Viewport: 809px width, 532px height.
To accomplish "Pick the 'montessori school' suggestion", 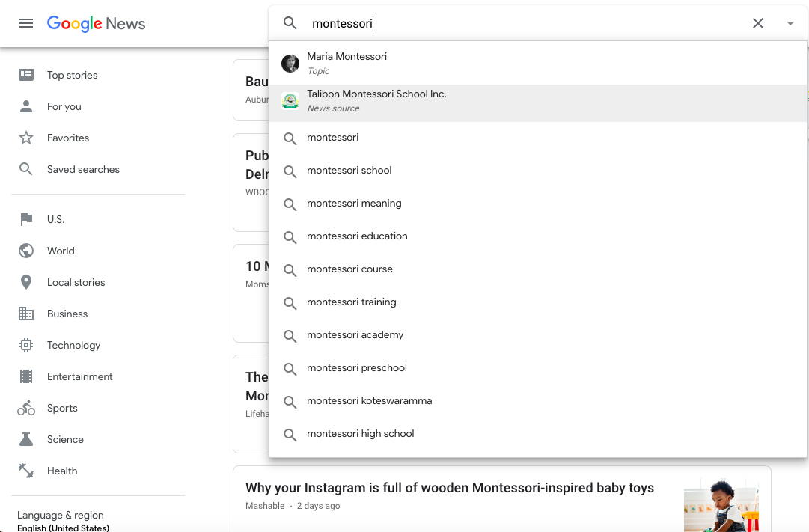I will pos(349,171).
